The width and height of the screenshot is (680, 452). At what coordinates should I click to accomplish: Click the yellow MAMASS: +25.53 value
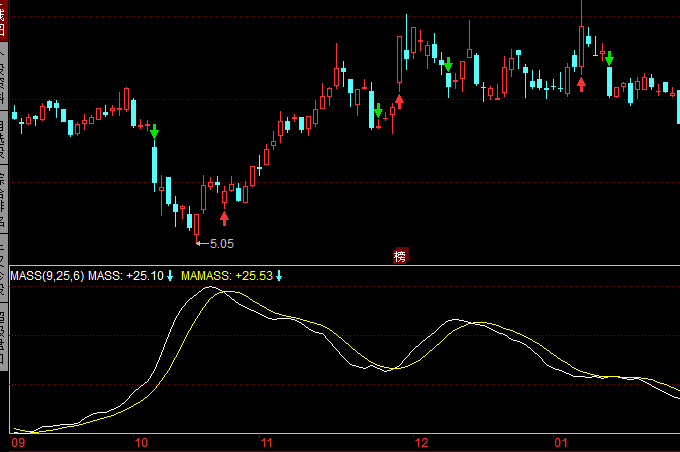227,276
